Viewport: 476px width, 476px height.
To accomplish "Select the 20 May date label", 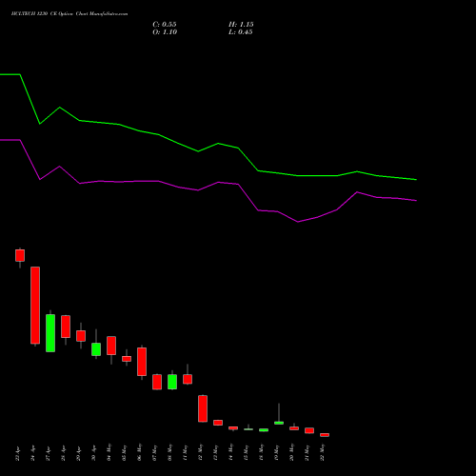I will coord(292,452).
